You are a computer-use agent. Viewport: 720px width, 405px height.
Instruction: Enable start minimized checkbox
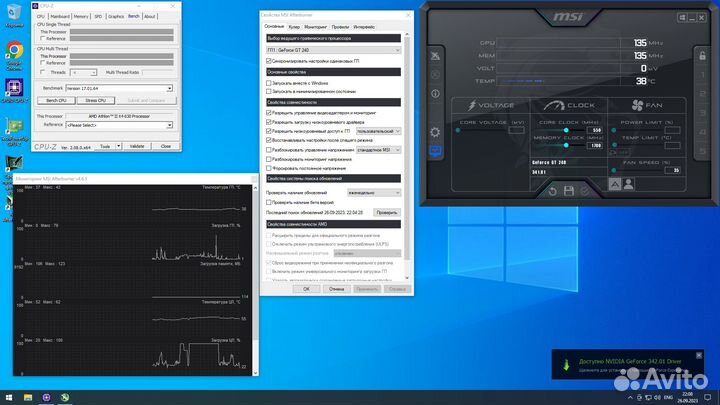coord(269,91)
